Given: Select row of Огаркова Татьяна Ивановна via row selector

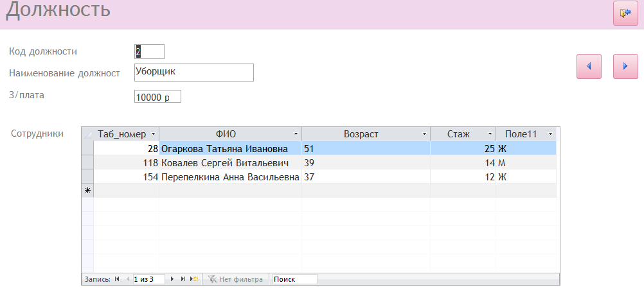Looking at the screenshot, I should pos(87,148).
